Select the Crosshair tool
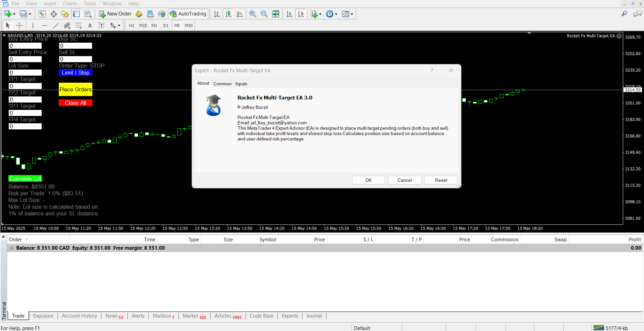644x331 pixels. click(x=19, y=25)
